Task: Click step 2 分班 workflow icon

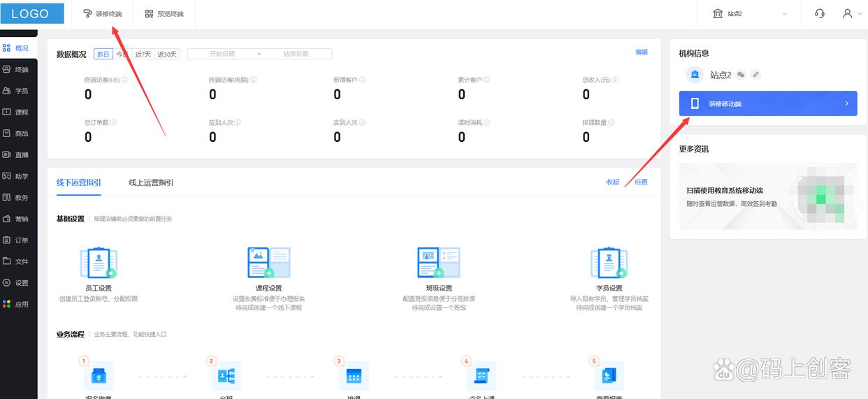Action: tap(226, 376)
